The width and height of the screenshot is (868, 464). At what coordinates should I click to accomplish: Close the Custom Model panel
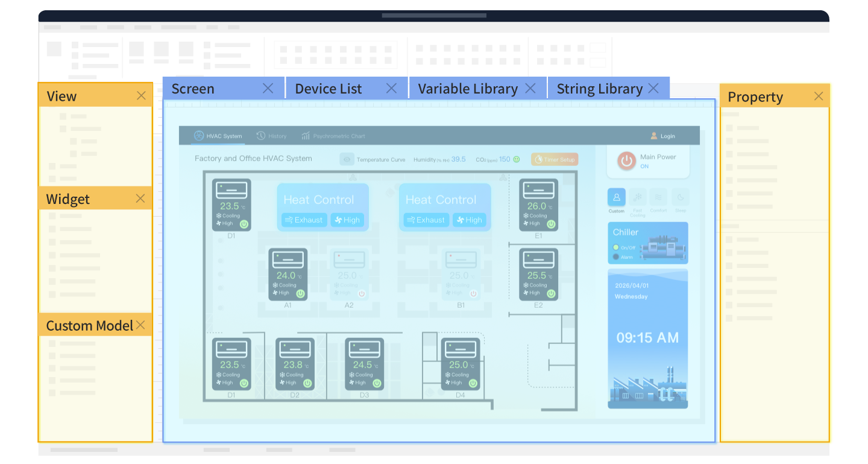(140, 325)
